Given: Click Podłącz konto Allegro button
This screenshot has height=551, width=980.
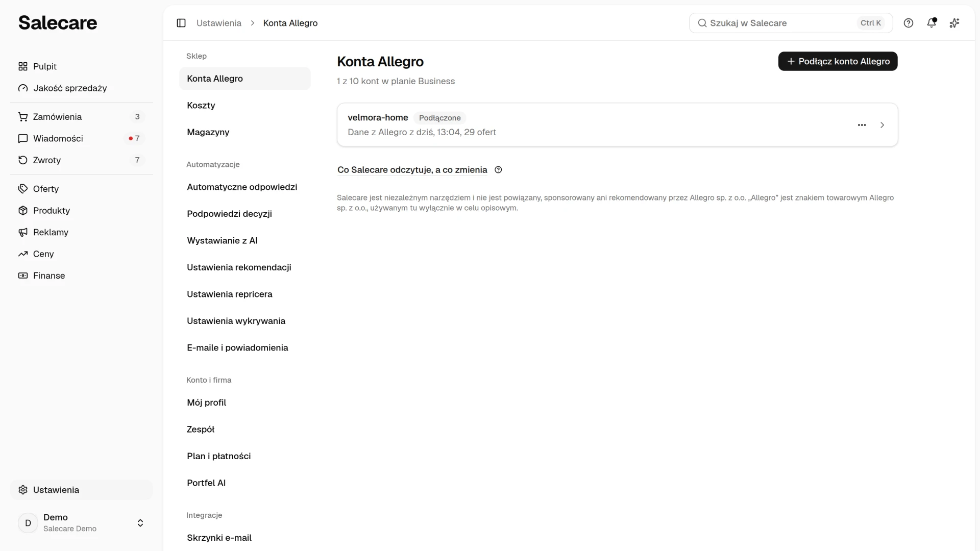Looking at the screenshot, I should point(838,61).
